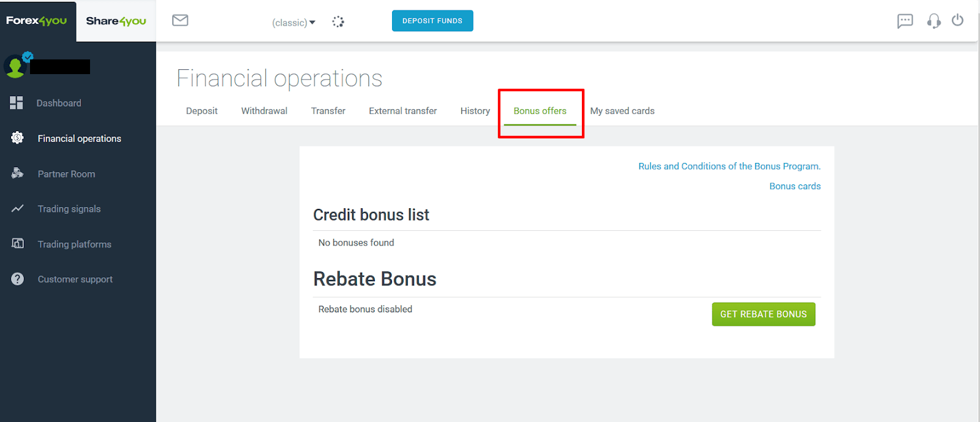Click Get Rebate Bonus button
This screenshot has height=422, width=980.
pyautogui.click(x=763, y=314)
